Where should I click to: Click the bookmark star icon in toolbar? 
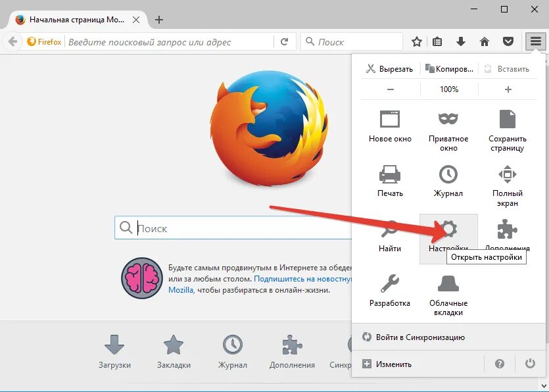417,42
